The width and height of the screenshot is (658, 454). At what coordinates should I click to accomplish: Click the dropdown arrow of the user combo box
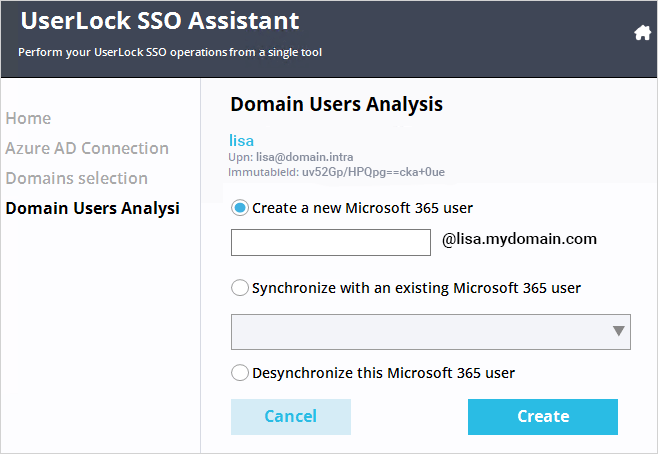coord(619,331)
